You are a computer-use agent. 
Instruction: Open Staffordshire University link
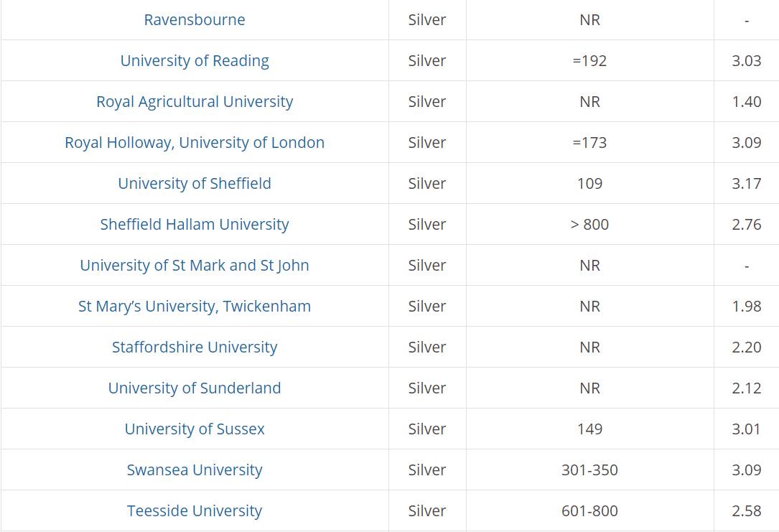[x=195, y=347]
